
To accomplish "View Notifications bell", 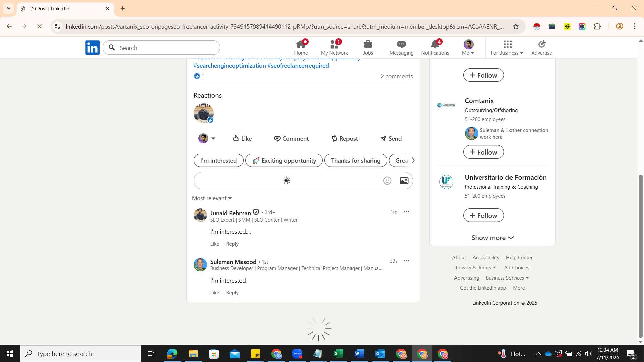I will [x=435, y=47].
